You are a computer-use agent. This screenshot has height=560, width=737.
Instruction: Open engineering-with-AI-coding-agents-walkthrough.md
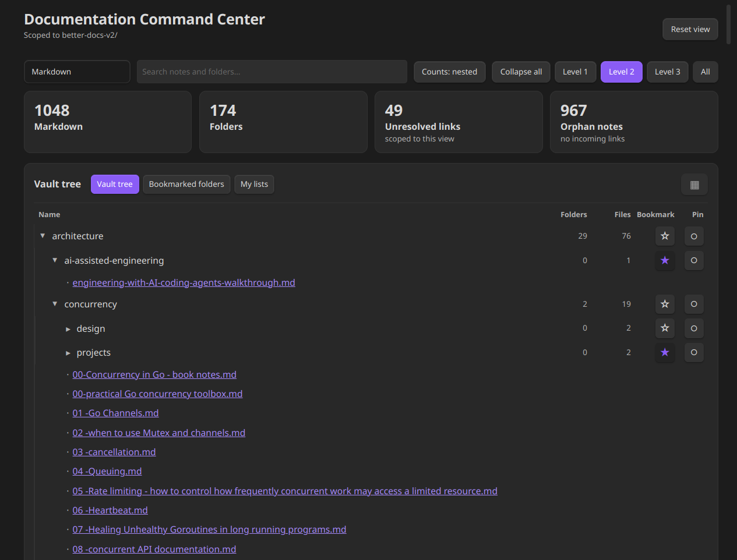pyautogui.click(x=184, y=282)
